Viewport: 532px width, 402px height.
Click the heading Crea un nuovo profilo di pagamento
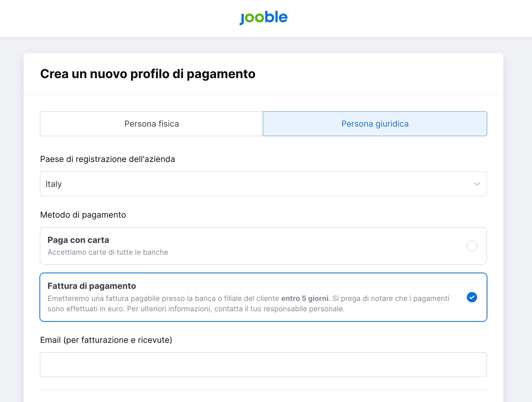click(x=148, y=74)
